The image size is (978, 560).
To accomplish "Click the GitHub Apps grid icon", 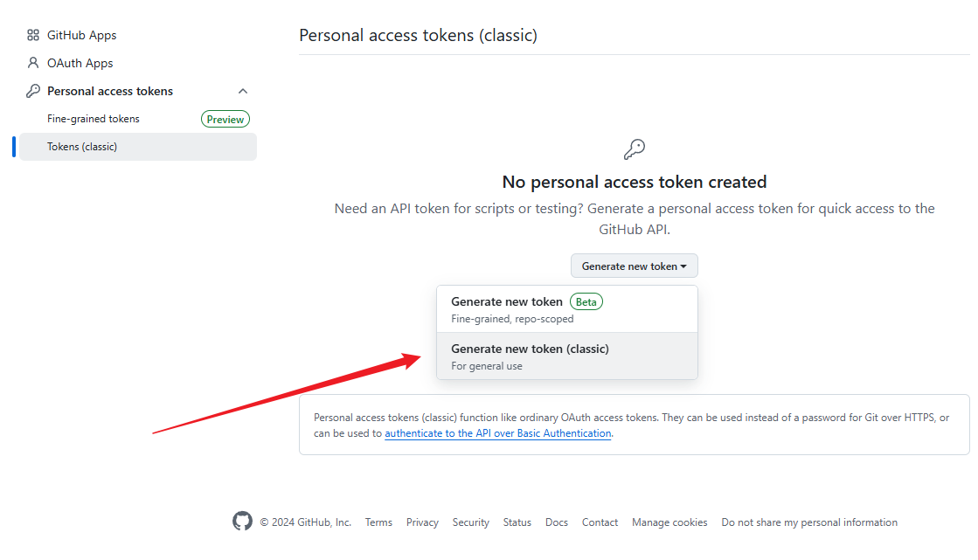I will point(33,35).
